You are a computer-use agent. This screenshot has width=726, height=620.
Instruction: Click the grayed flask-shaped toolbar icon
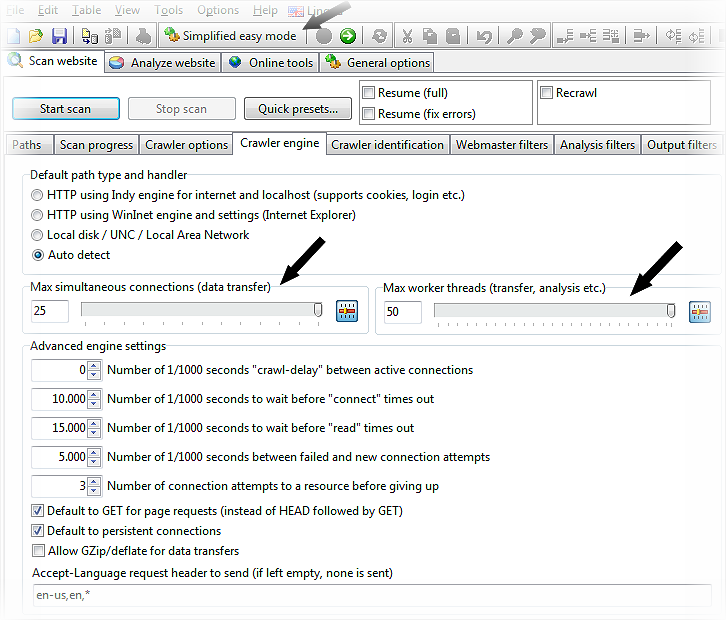pos(143,36)
